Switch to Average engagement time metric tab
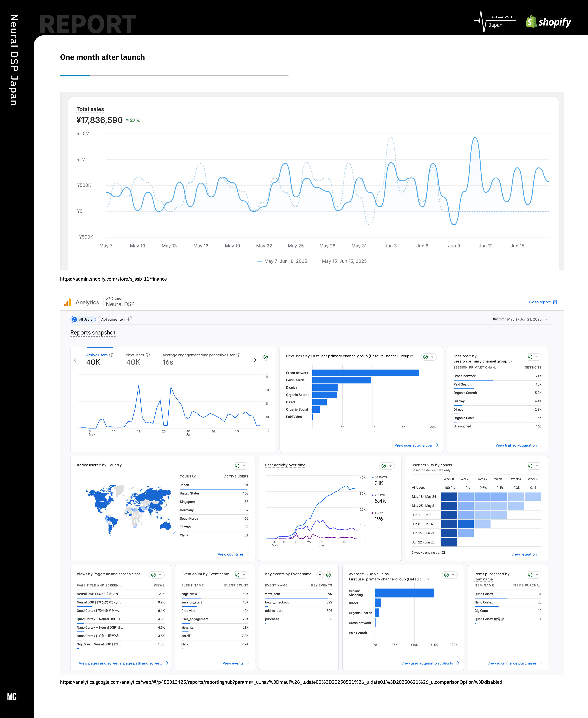 click(202, 359)
